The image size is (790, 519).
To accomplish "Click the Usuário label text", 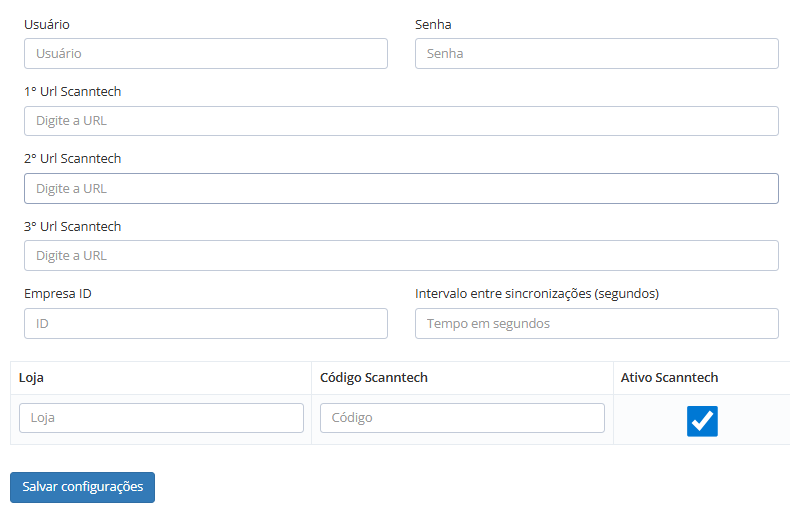I will (x=47, y=24).
